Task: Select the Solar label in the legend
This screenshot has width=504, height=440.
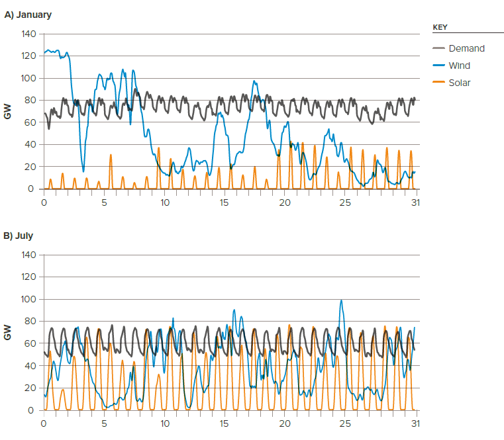Action: (460, 83)
